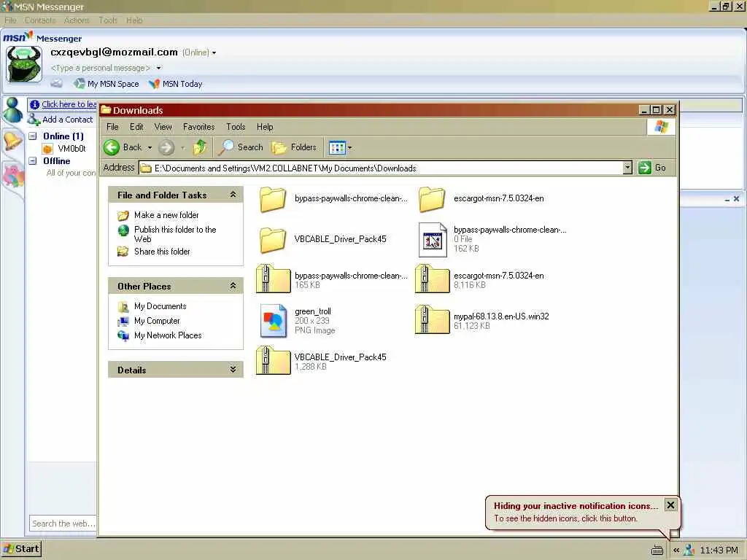Open the Messenger contacts tab icon

pos(12,111)
